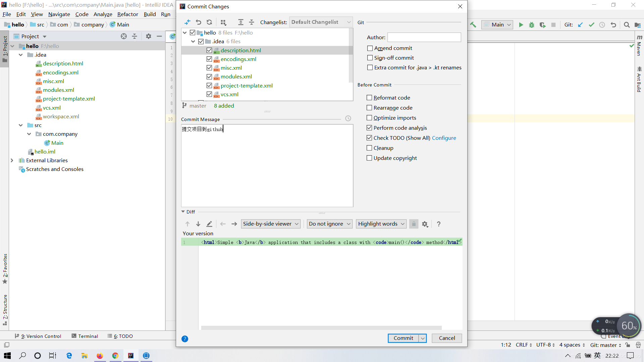Toggle Extra commit for .java > .kt renames
This screenshot has width=644, height=362.
pyautogui.click(x=370, y=68)
